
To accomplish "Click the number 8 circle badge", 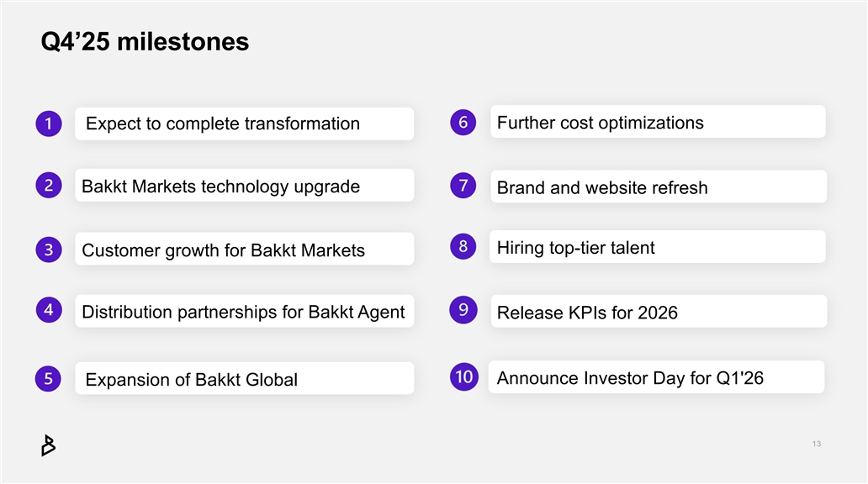I will pos(463,247).
